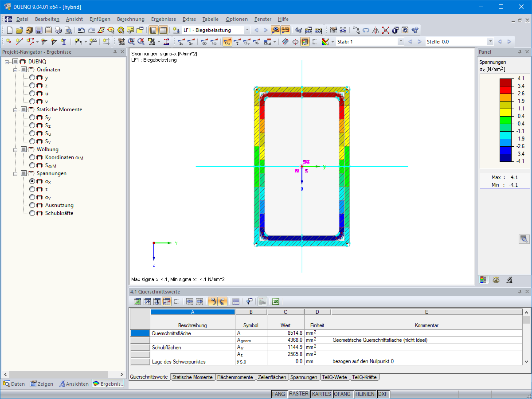This screenshot has width=532, height=399.
Task: Collapse the Spannungen tree node
Action: click(x=16, y=173)
